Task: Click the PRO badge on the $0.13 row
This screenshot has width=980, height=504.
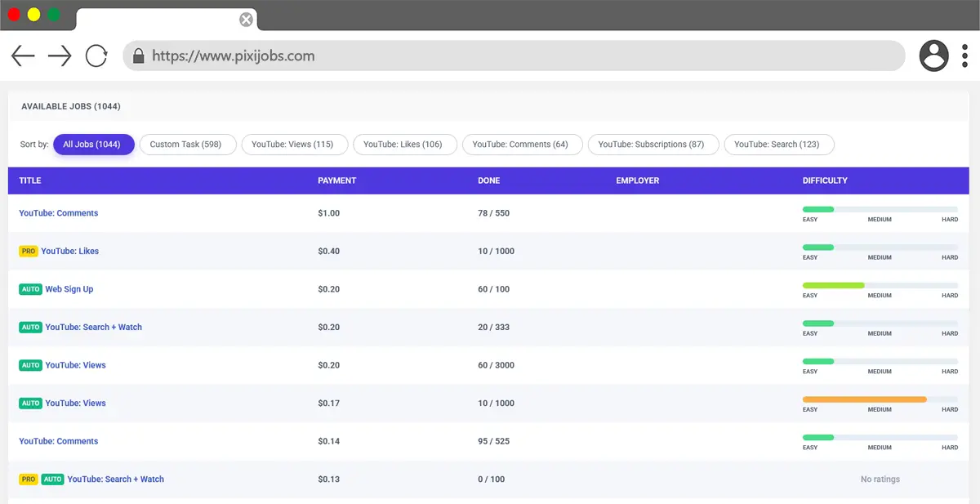Action: [x=29, y=479]
